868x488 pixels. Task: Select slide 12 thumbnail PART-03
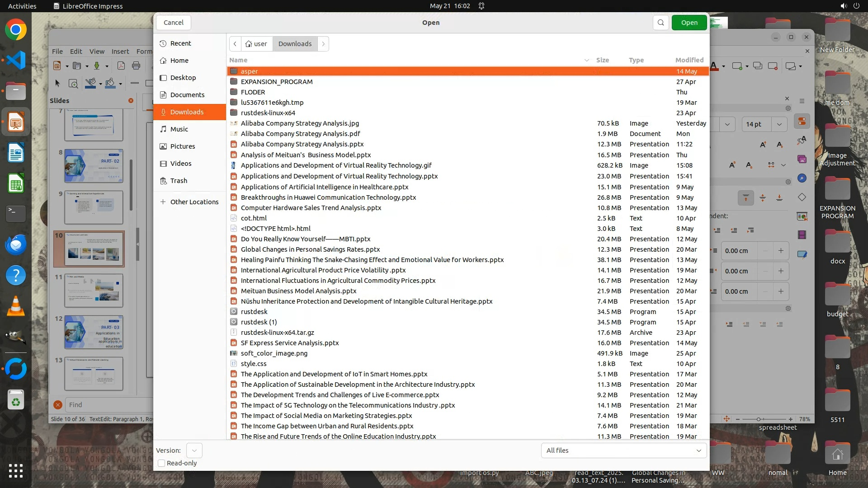[x=94, y=332]
